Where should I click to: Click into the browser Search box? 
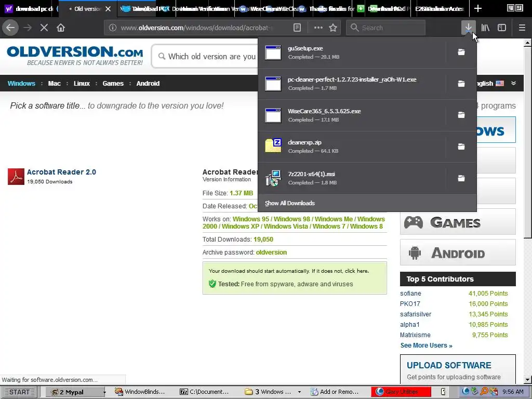tap(385, 28)
